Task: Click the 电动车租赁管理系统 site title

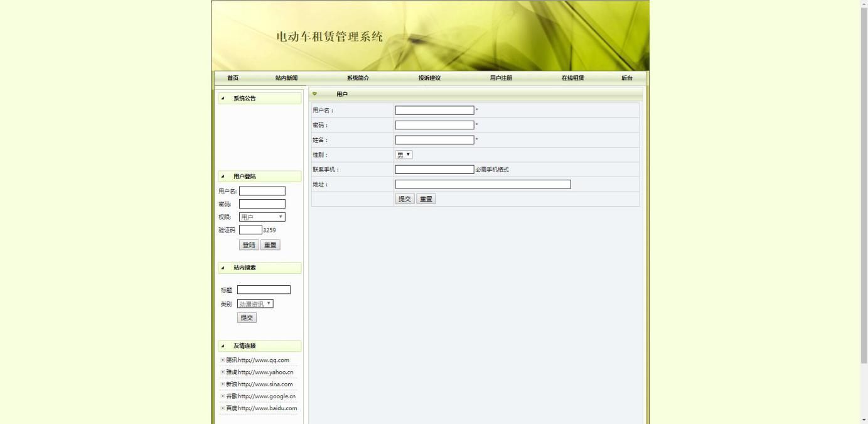Action: pyautogui.click(x=330, y=36)
